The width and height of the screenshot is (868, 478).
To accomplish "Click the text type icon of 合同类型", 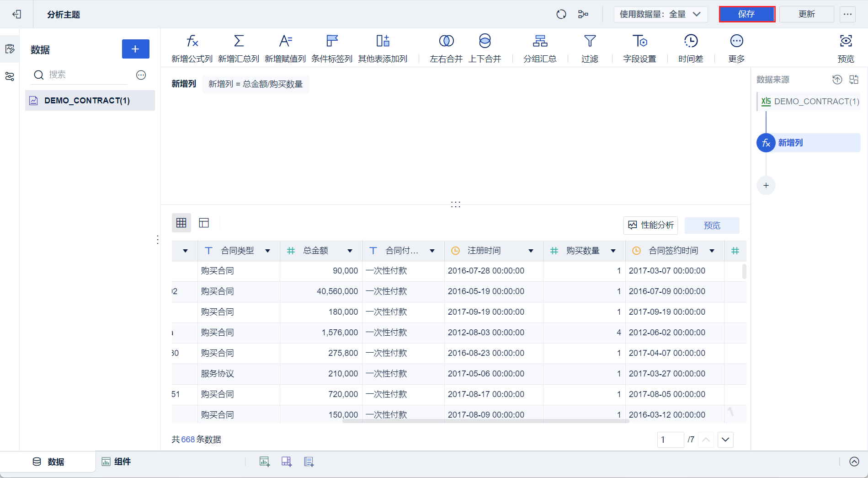I will coord(208,251).
